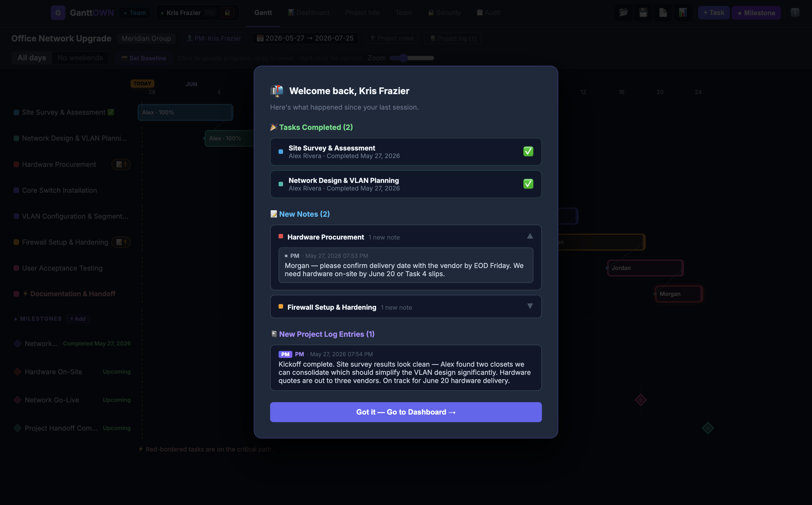The width and height of the screenshot is (812, 505).
Task: Open the Security tab
Action: click(x=444, y=13)
